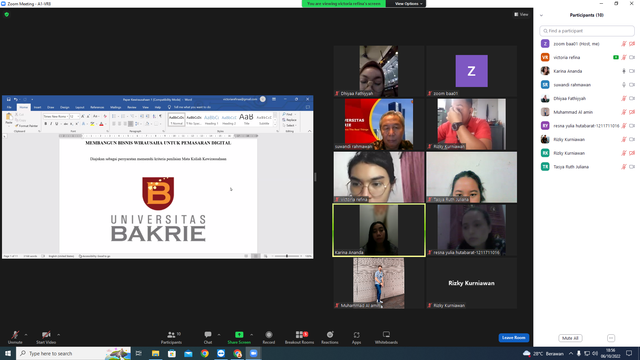Viewport: 640px width, 360px height.
Task: Click Start Video in Zoom toolbar
Action: pos(46,337)
